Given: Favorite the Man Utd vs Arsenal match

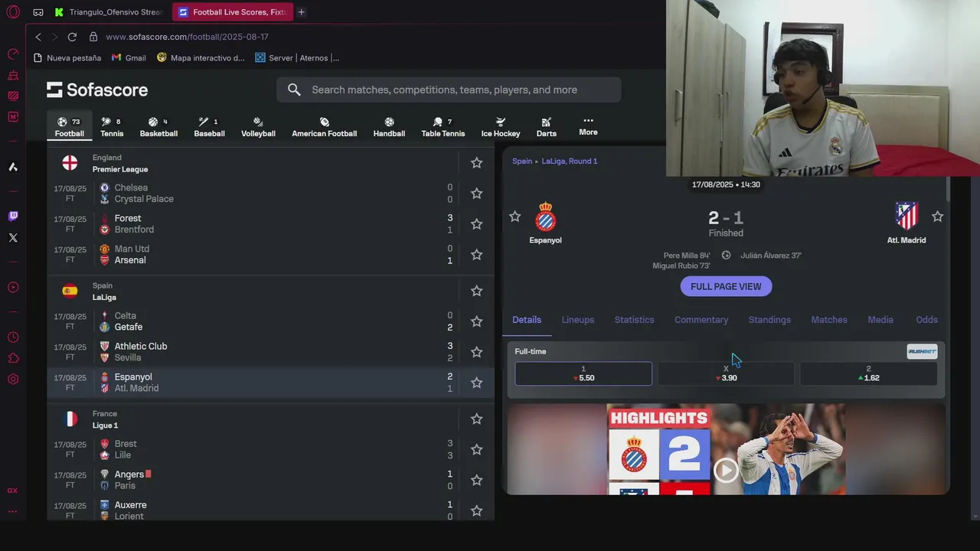Looking at the screenshot, I should (x=476, y=255).
